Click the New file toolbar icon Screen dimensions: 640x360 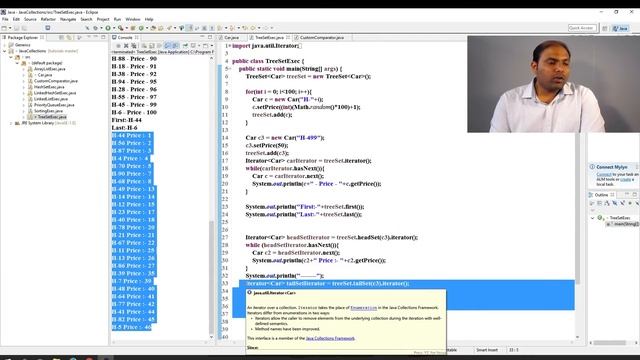(4, 28)
